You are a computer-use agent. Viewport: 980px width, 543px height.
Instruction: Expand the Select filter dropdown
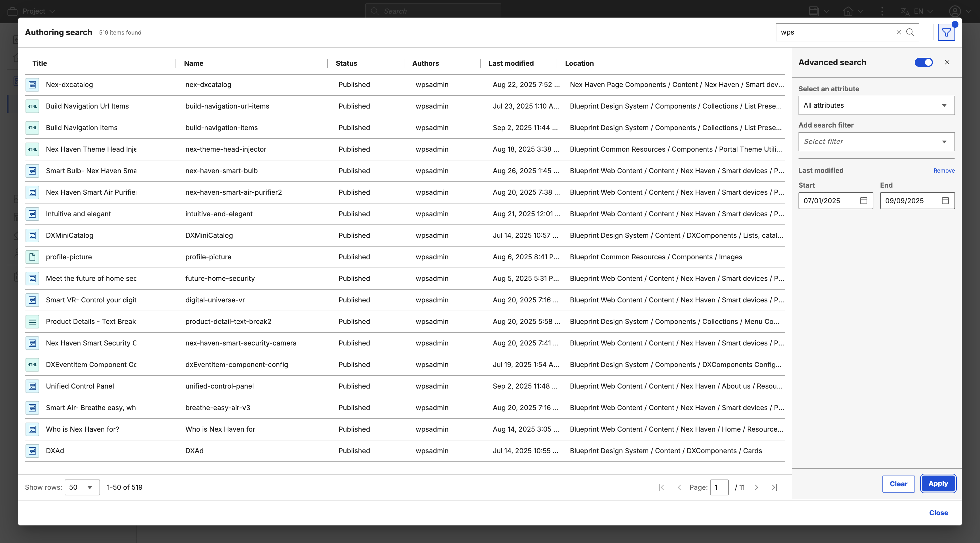876,141
